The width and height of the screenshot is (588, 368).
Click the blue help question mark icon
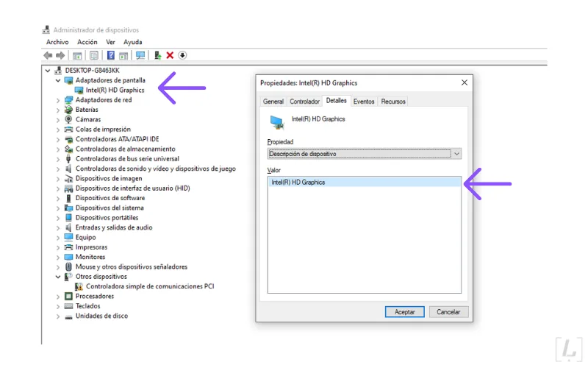pyautogui.click(x=111, y=55)
